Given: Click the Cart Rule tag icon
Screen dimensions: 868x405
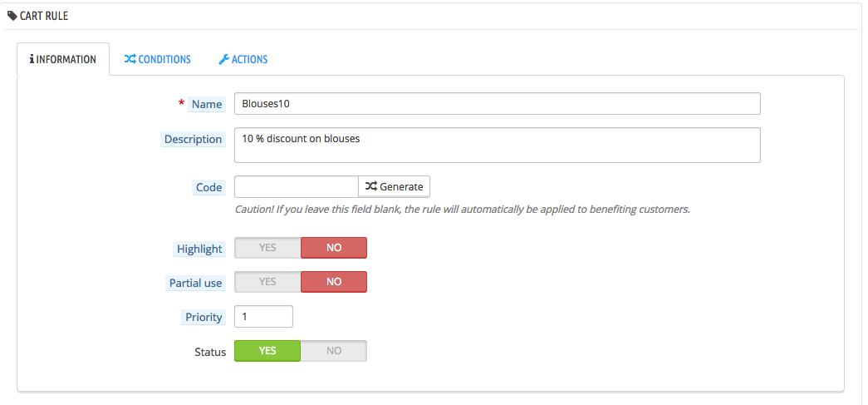Looking at the screenshot, I should [x=12, y=16].
